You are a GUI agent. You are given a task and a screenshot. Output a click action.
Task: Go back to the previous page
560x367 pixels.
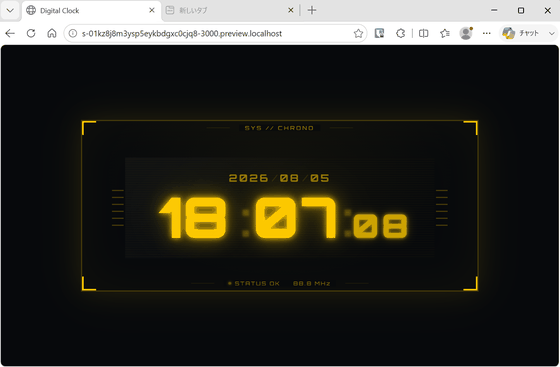(10, 33)
